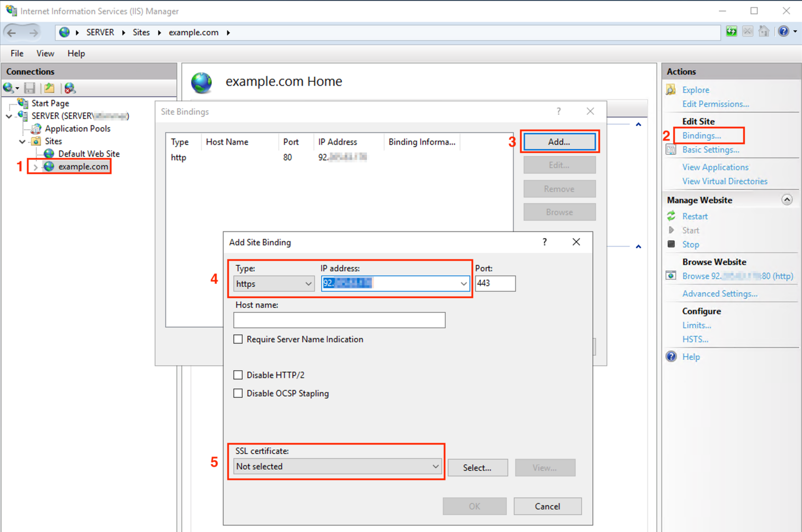The image size is (802, 532).
Task: Click the Basic Settings icon
Action: [671, 149]
